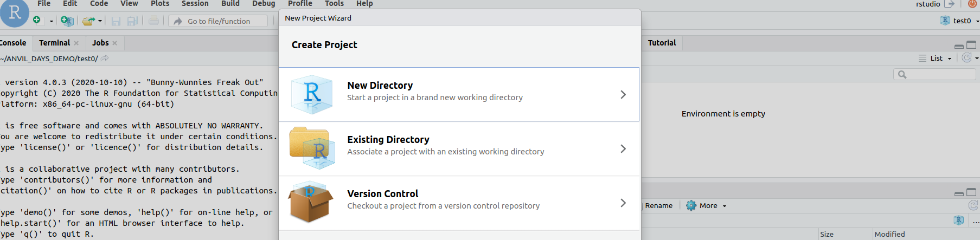
Task: Select the New Directory project option
Action: 459,94
